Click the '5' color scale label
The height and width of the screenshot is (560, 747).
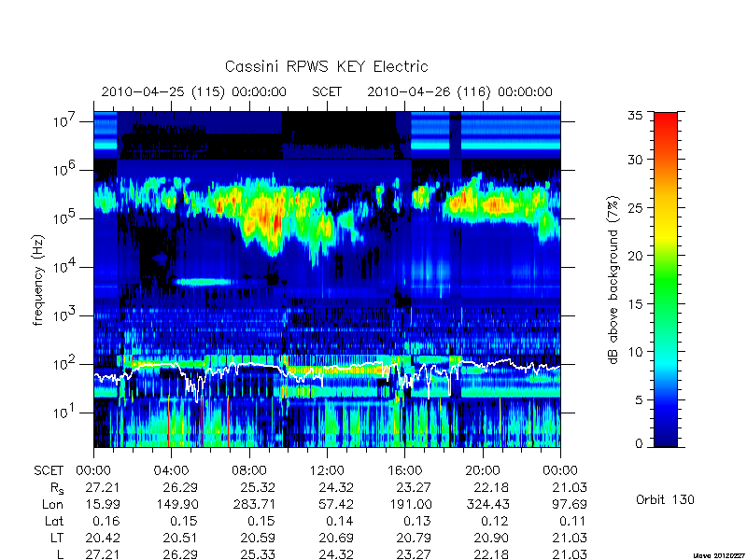(x=639, y=400)
